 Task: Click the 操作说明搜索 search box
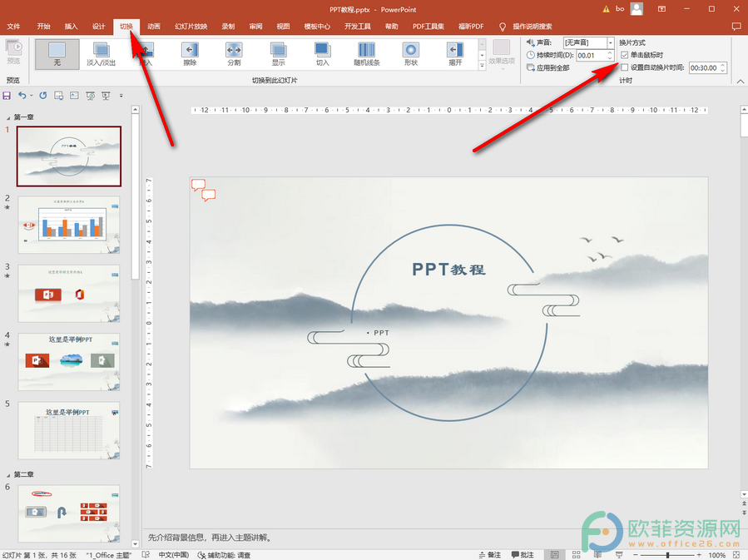[533, 27]
